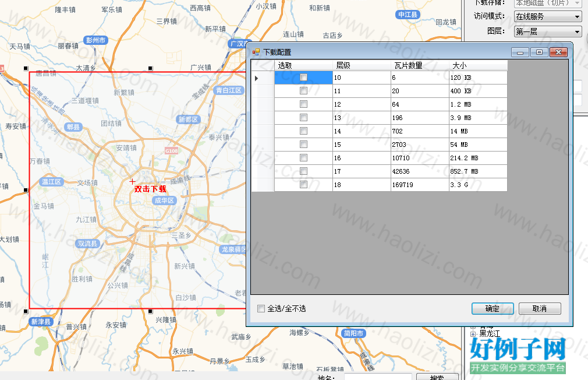Check the level 13 selection checkbox

point(303,118)
